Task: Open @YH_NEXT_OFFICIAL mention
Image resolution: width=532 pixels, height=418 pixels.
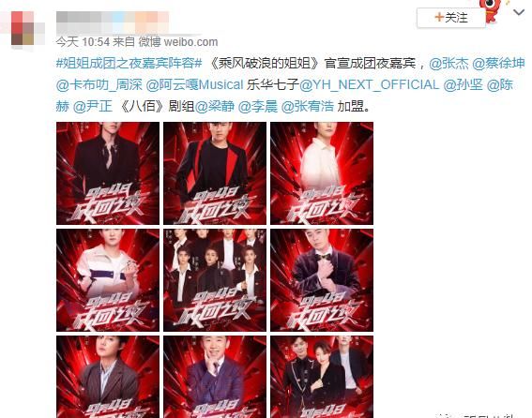Action: (x=369, y=84)
